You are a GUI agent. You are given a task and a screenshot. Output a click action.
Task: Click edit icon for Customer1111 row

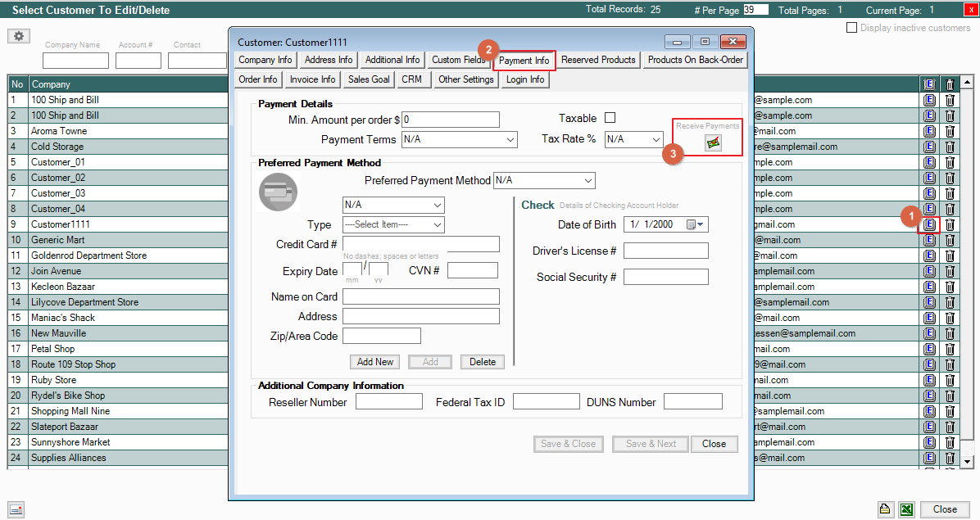(x=929, y=224)
